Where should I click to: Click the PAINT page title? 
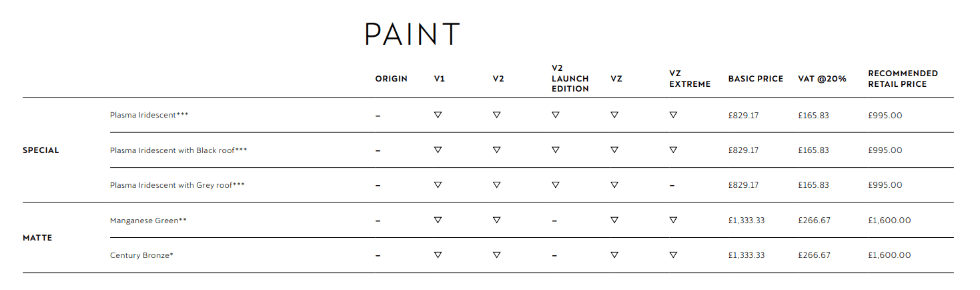pos(412,35)
